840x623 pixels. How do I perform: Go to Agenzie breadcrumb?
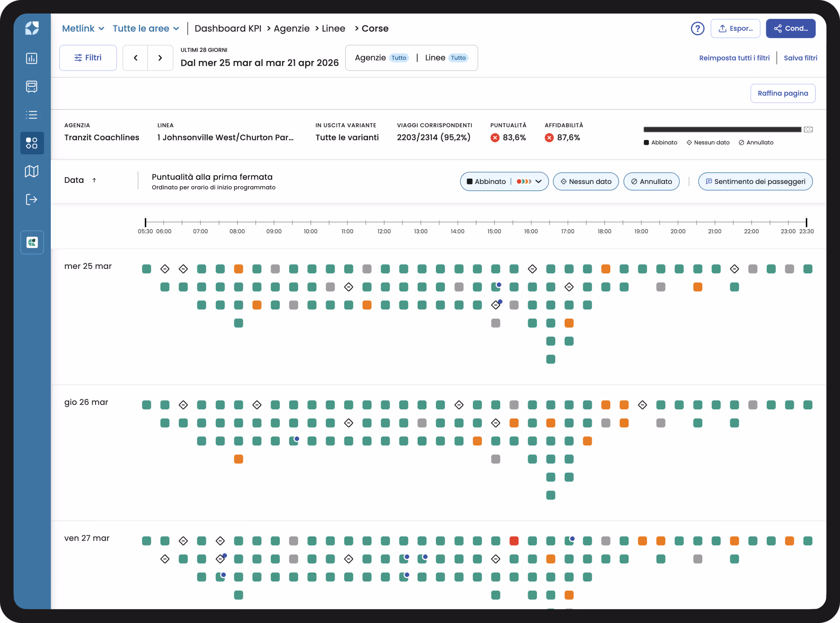pyautogui.click(x=292, y=28)
